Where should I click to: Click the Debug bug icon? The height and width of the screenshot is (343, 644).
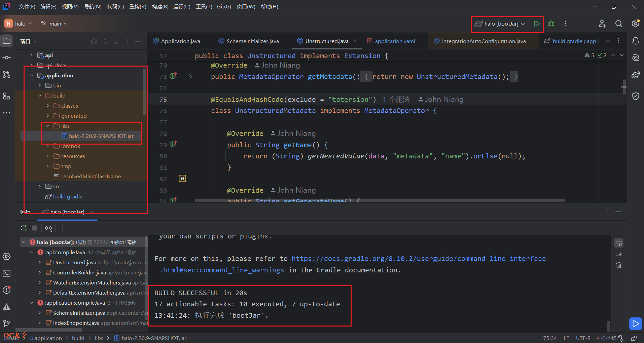click(x=551, y=24)
